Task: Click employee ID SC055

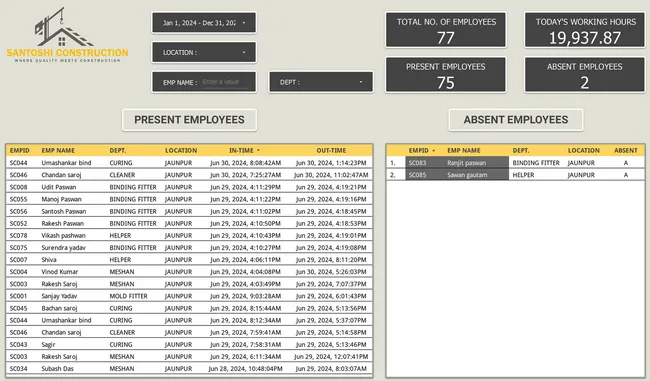Action: [18, 199]
